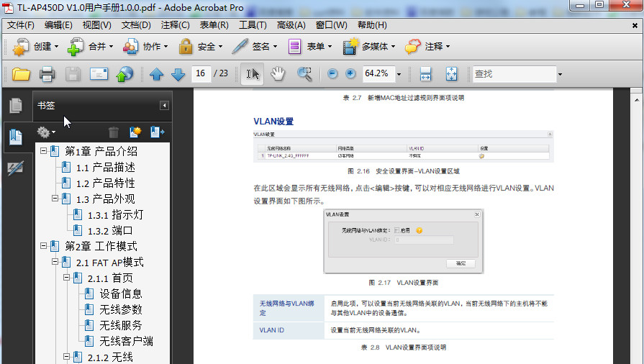Jump to bookmark 1.3.1 指示灯
Screen dimensions: 644x364
[115, 215]
